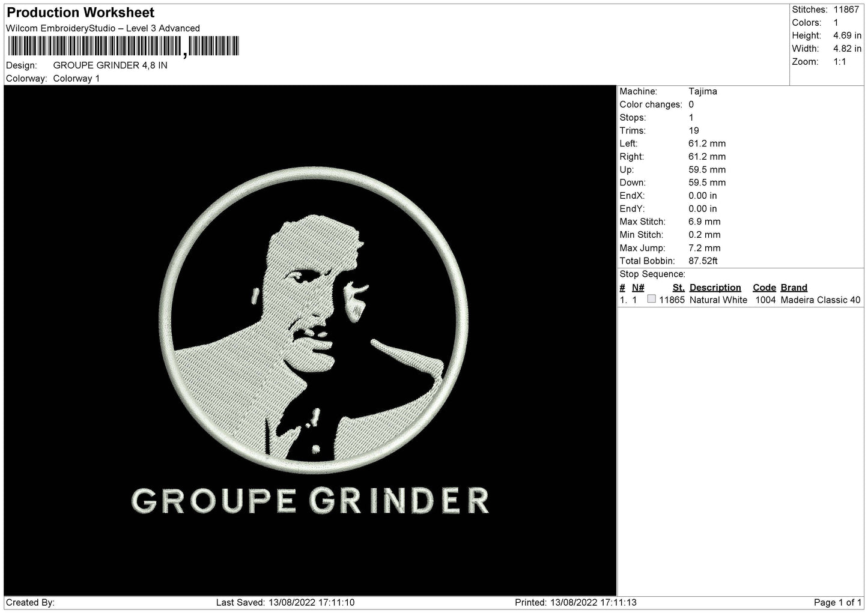Click the 'Page 1 of 1' footer text
This screenshot has height=613, width=868.
pos(837,603)
